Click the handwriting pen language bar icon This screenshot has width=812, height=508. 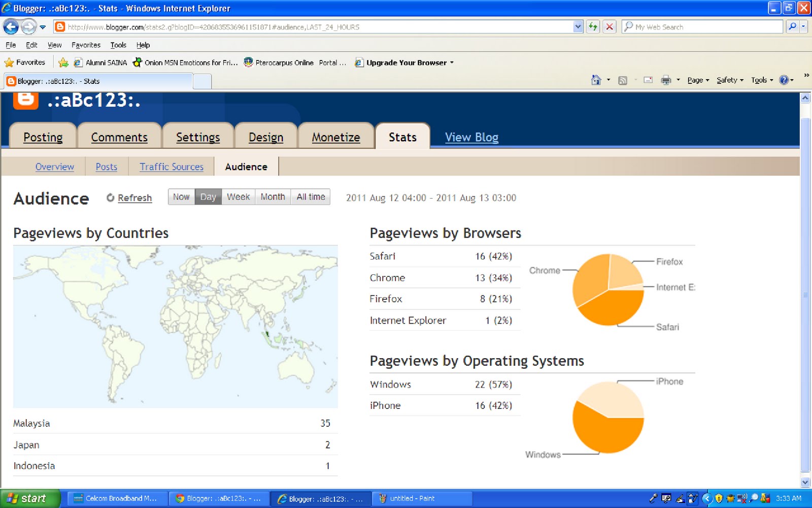pyautogui.click(x=680, y=498)
